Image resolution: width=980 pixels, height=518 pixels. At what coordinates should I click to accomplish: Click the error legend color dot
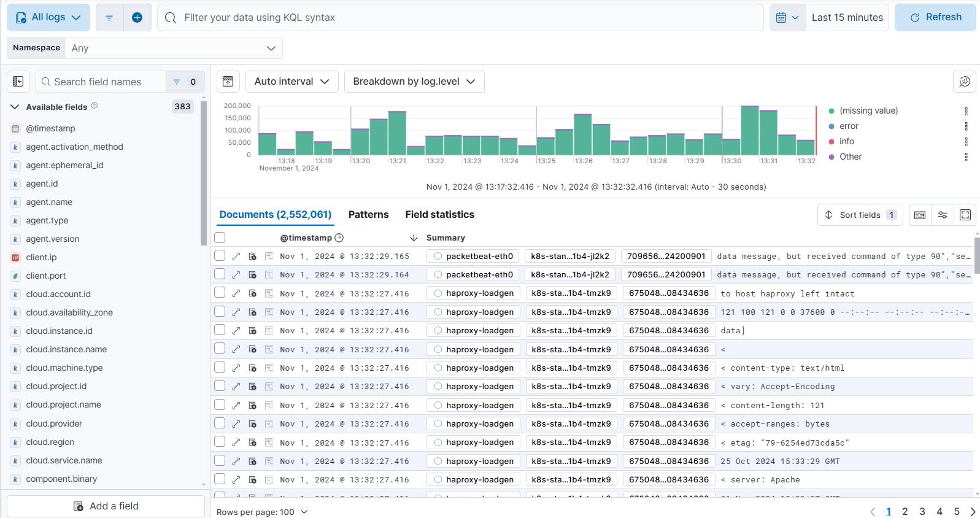[x=831, y=126]
